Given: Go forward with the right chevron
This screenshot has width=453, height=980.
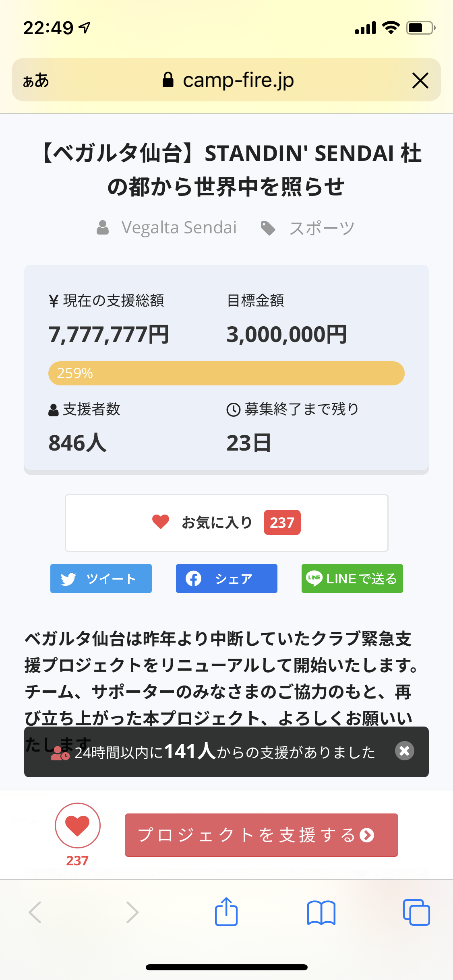Looking at the screenshot, I should pyautogui.click(x=132, y=912).
